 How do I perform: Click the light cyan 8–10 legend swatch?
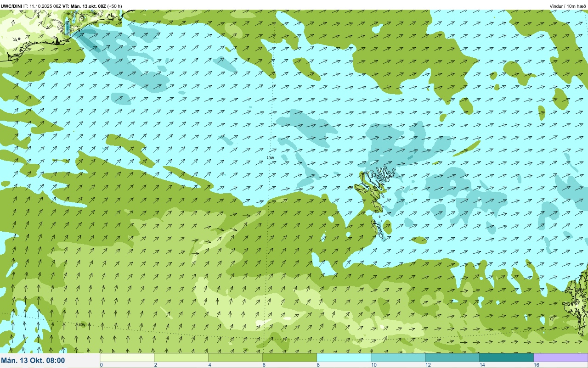click(x=344, y=357)
